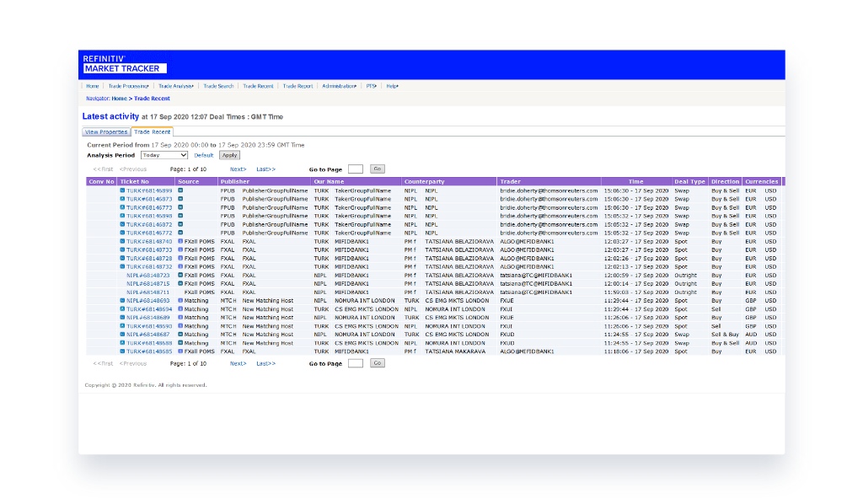Click ticket icon beside TURK#68146899
This screenshot has width=863, height=504.
[x=122, y=190]
